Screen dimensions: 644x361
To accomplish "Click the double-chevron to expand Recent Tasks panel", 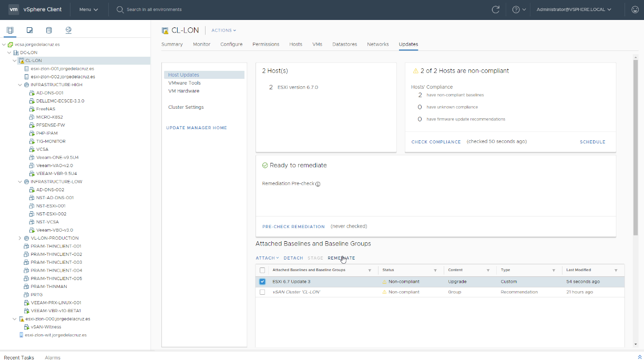I will pyautogui.click(x=639, y=357).
